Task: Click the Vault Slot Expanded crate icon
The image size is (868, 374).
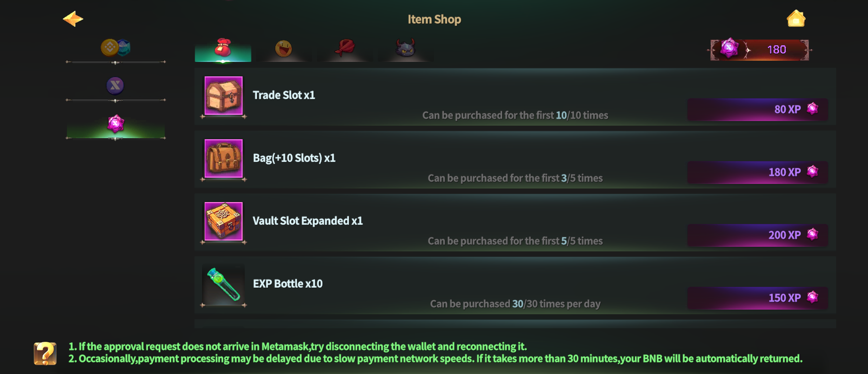Action: click(223, 221)
